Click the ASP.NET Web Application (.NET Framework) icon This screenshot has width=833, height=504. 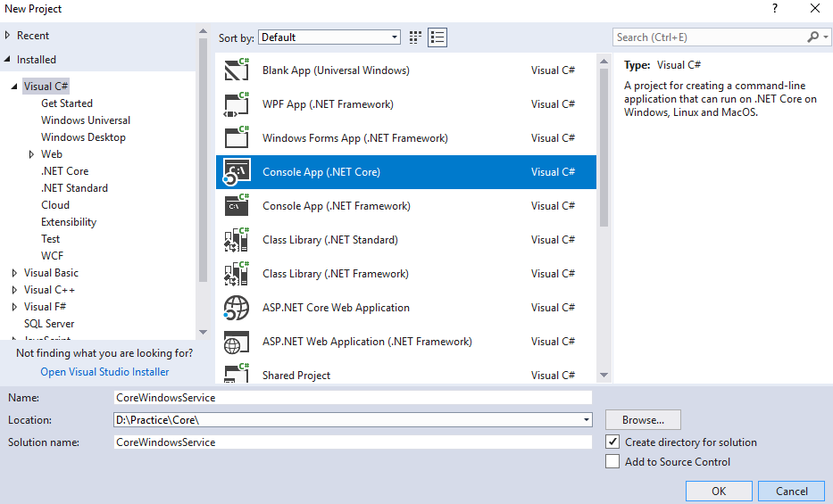237,342
